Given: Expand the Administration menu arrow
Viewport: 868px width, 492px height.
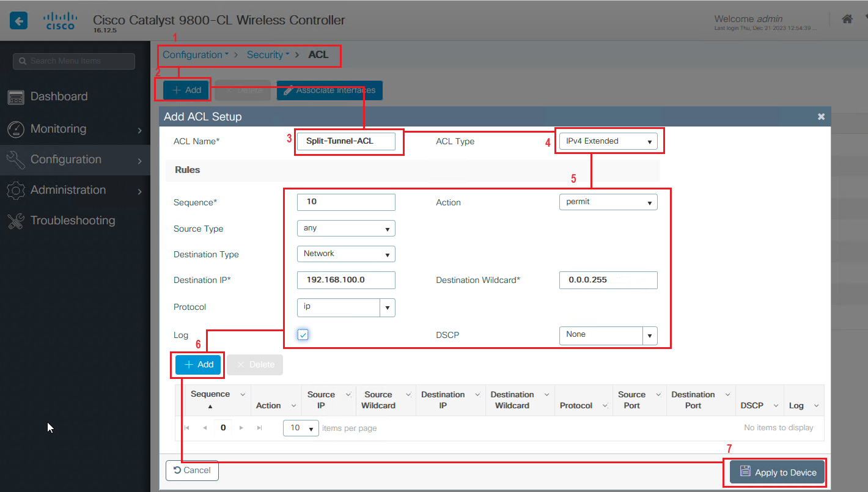Looking at the screenshot, I should 139,191.
